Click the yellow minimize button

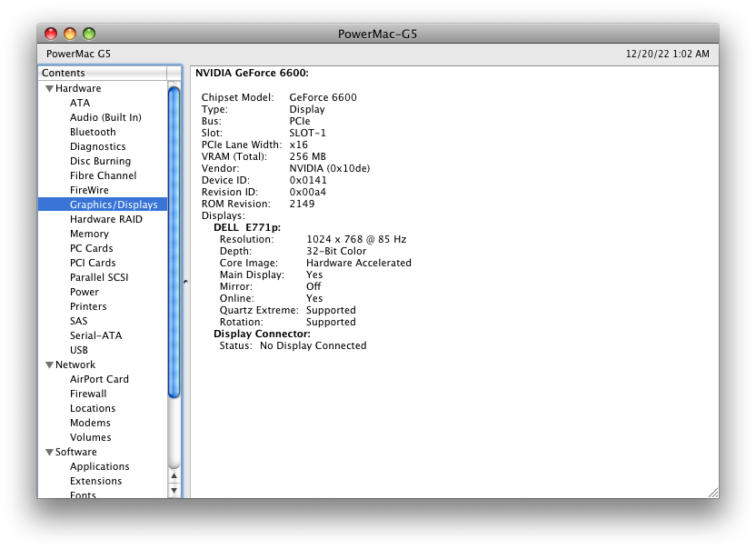(70, 34)
